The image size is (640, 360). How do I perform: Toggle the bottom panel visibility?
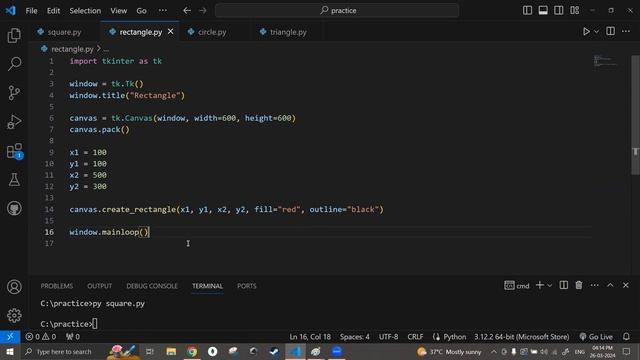click(x=543, y=10)
